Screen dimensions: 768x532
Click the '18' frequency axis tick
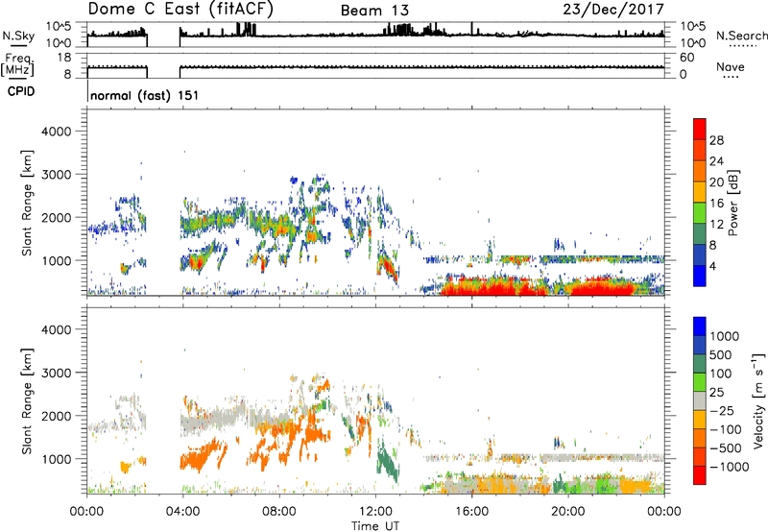pos(64,58)
